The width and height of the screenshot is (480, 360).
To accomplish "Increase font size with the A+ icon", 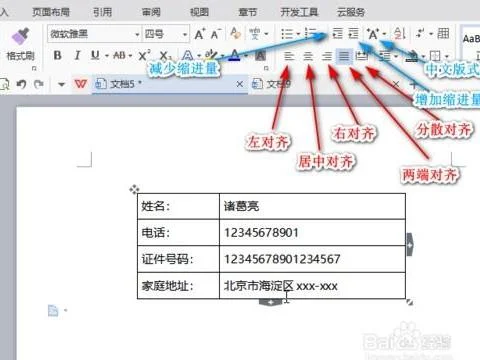I will coord(200,34).
